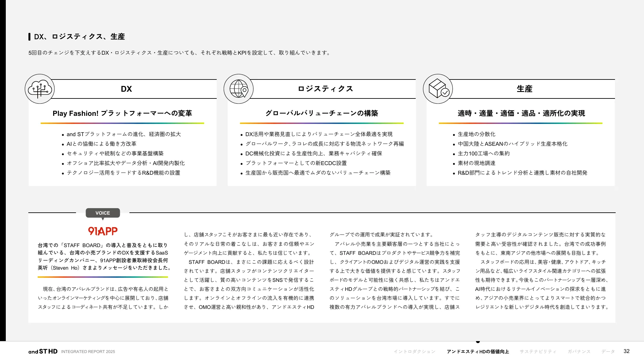
Task: Click the 適時・適量・適価・適品・適所化の実現 heading
Action: [x=522, y=113]
